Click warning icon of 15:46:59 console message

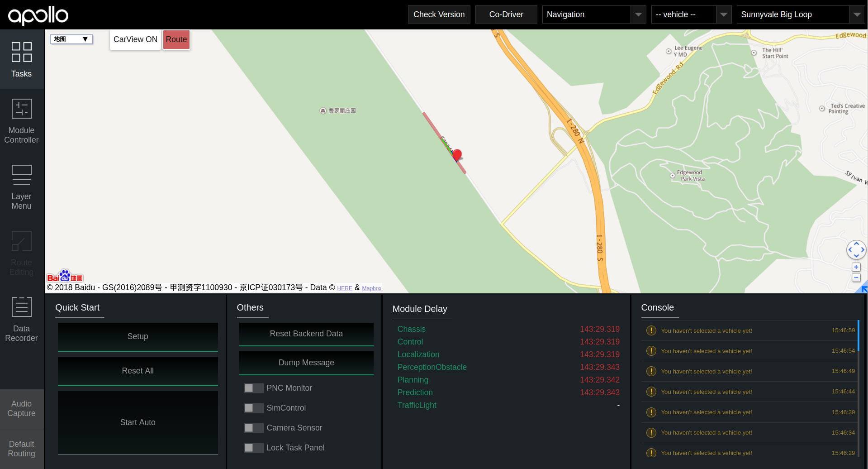coord(651,330)
